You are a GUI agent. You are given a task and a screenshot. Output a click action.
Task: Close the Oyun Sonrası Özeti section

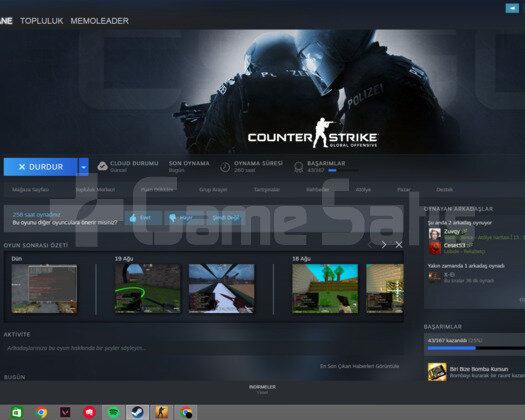coord(399,245)
